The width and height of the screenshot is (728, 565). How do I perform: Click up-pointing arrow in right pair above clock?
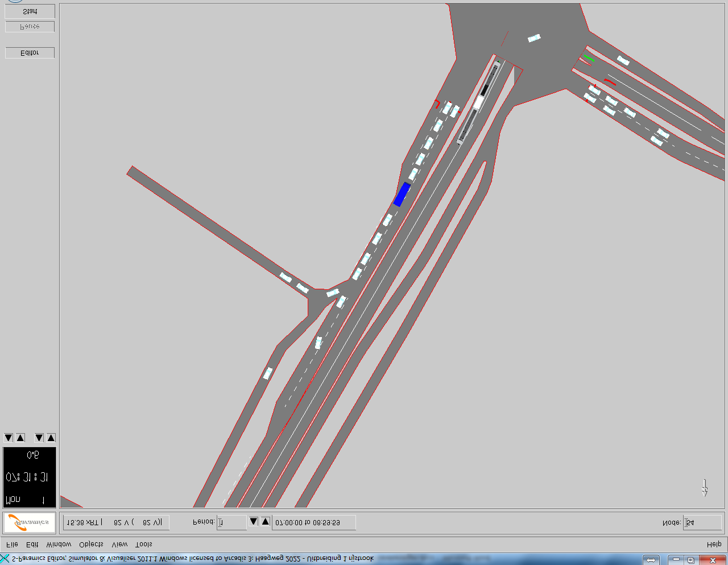[51, 438]
